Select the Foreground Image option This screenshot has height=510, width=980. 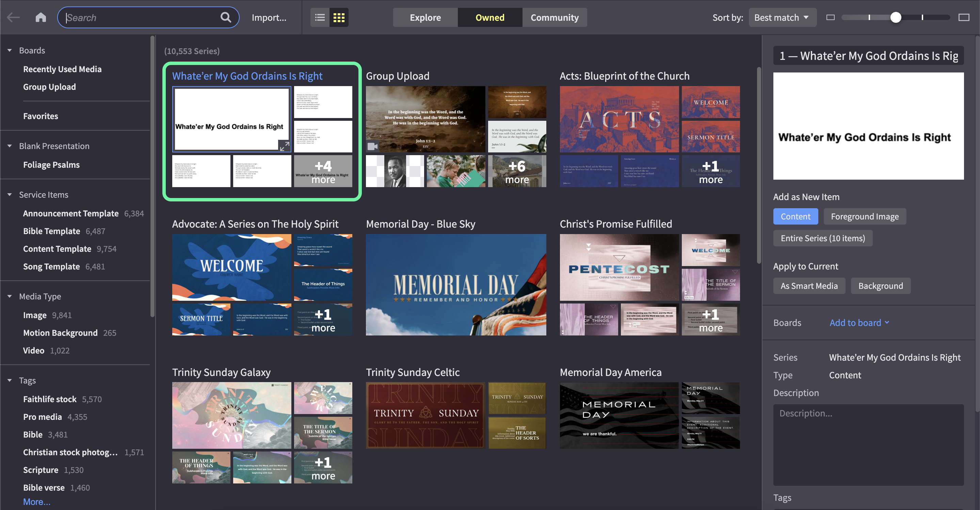point(864,216)
